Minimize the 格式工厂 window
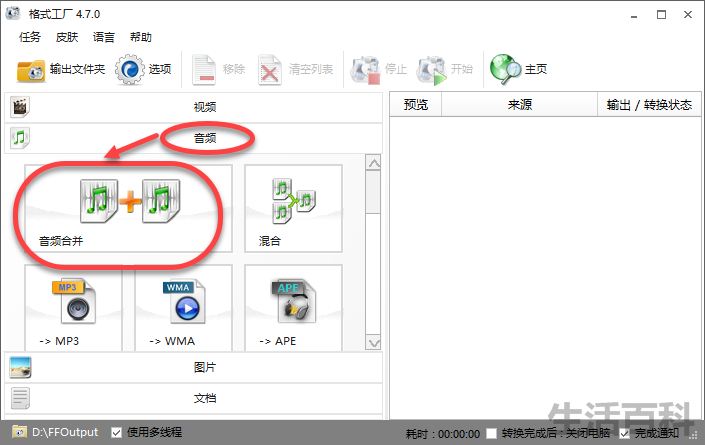Image resolution: width=705 pixels, height=445 pixels. pos(634,15)
